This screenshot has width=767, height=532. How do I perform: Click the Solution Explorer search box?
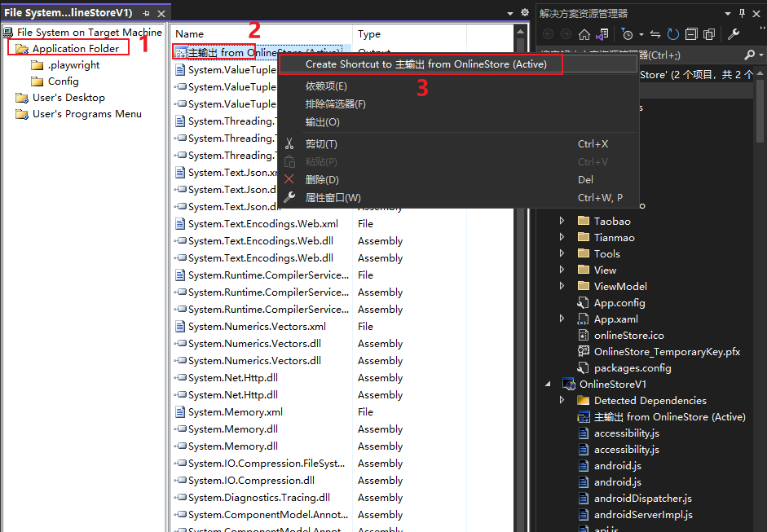636,55
